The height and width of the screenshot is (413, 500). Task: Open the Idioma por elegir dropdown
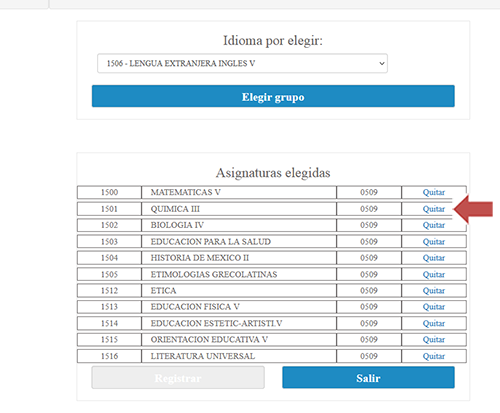(x=242, y=63)
